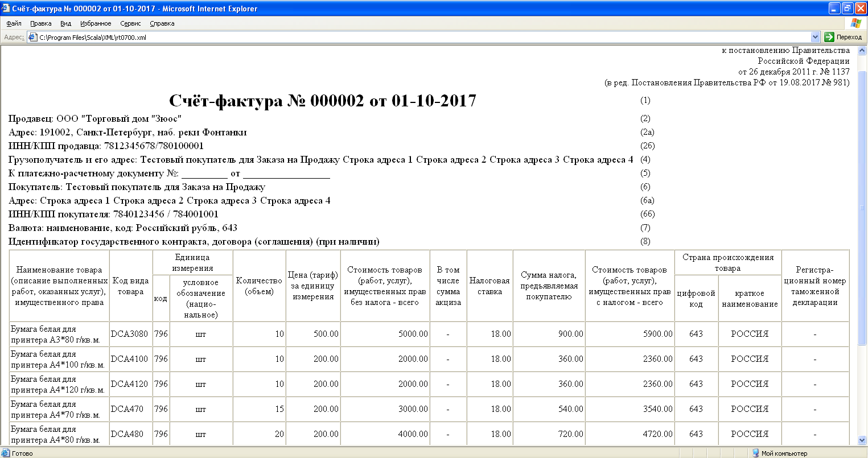Click the Страна происхождения товара header
The height and width of the screenshot is (458, 868).
[x=728, y=262]
